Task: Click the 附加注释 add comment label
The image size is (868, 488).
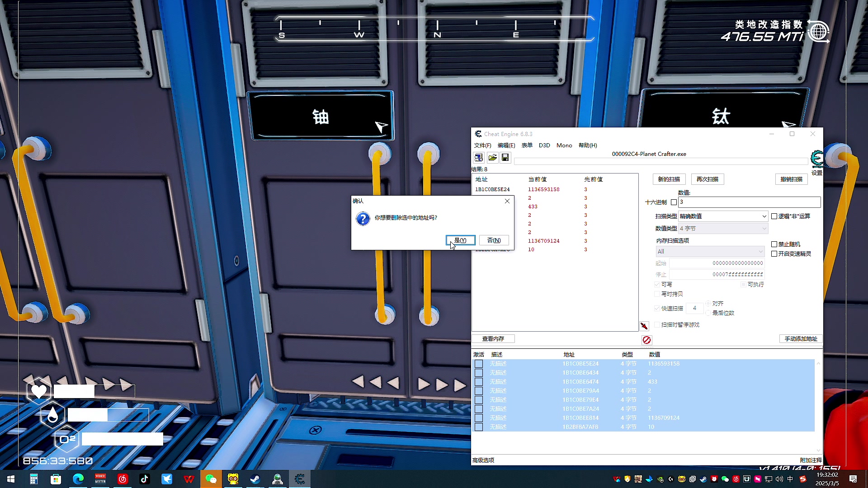Action: click(811, 460)
